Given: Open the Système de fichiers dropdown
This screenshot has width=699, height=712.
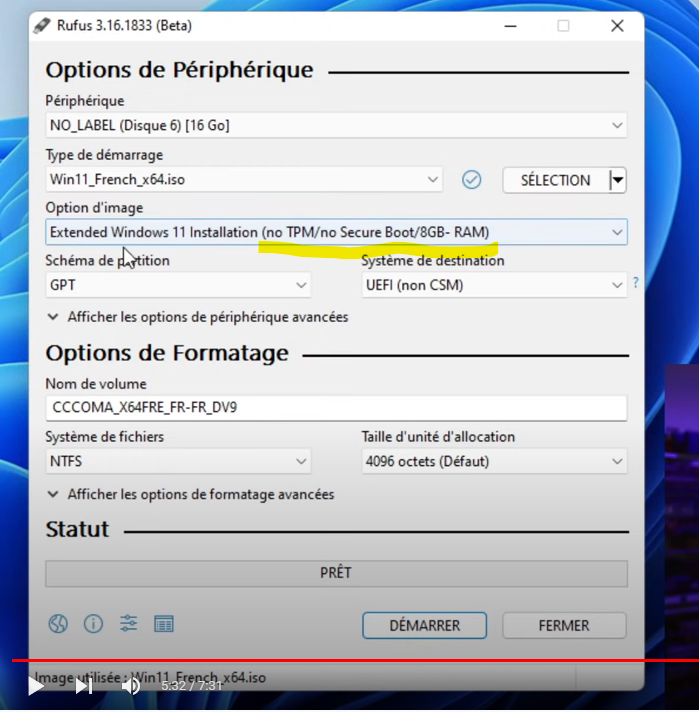Looking at the screenshot, I should 178,461.
